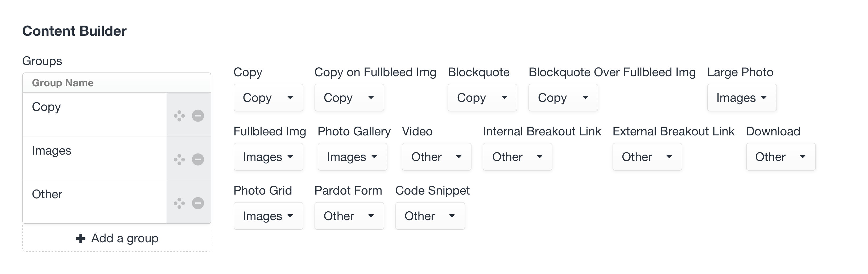Edit the Other group name field
Screen dimensions: 868x274
tap(95, 202)
